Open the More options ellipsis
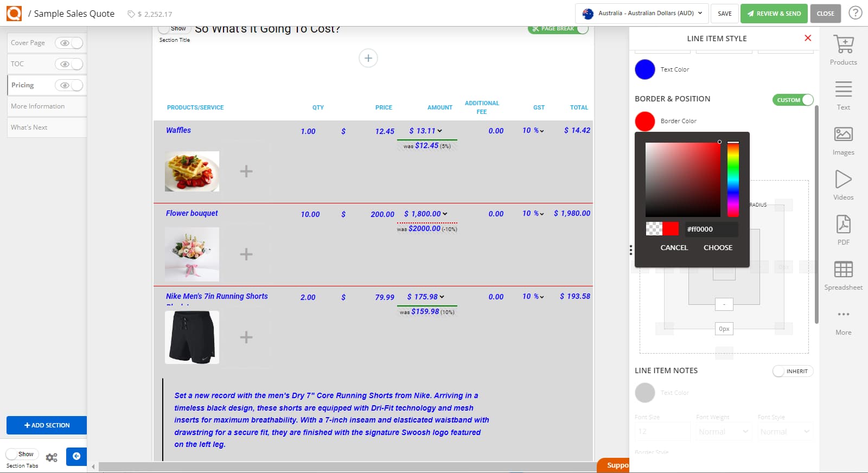Viewport: 868px width, 473px height. click(x=843, y=314)
